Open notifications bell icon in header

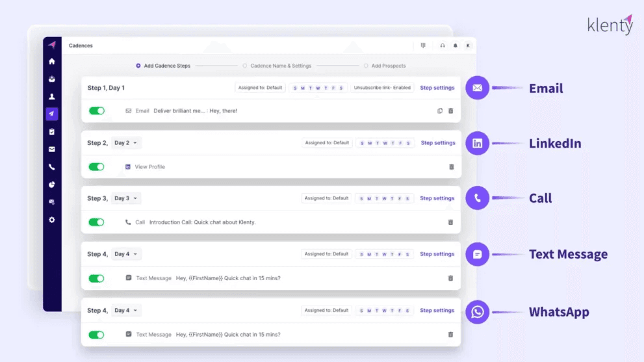455,45
